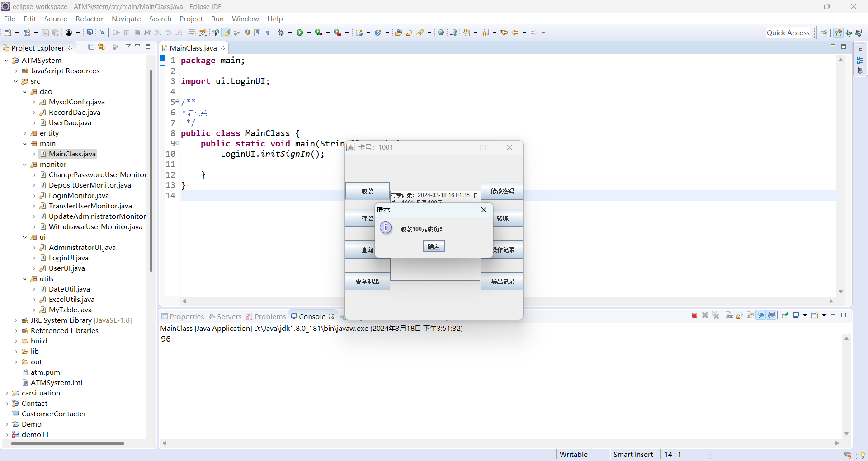Image resolution: width=868 pixels, height=461 pixels.
Task: Switch to the Java EE perspective icon
Action: tap(839, 33)
